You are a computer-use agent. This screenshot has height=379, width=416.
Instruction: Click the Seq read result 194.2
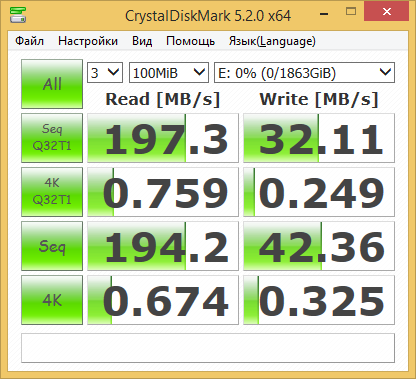click(x=163, y=246)
